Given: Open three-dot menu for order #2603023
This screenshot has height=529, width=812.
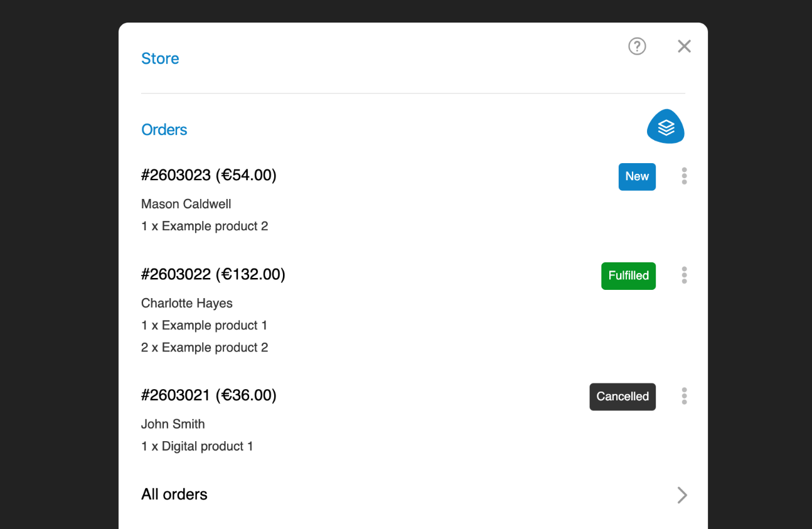Looking at the screenshot, I should [684, 176].
